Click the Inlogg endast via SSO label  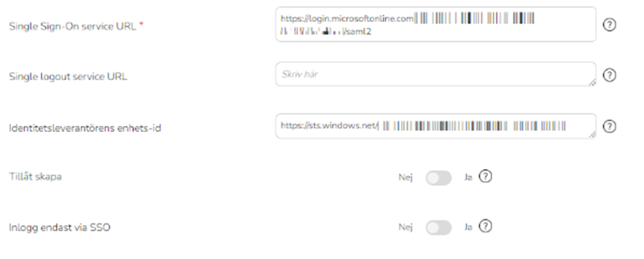click(59, 227)
